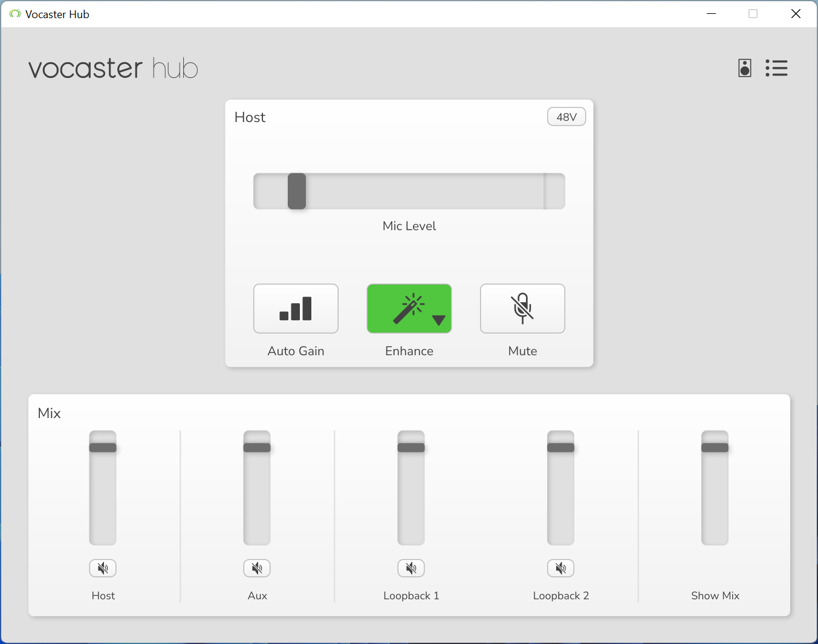Click the Loopback 2 label
818x644 pixels.
point(561,596)
